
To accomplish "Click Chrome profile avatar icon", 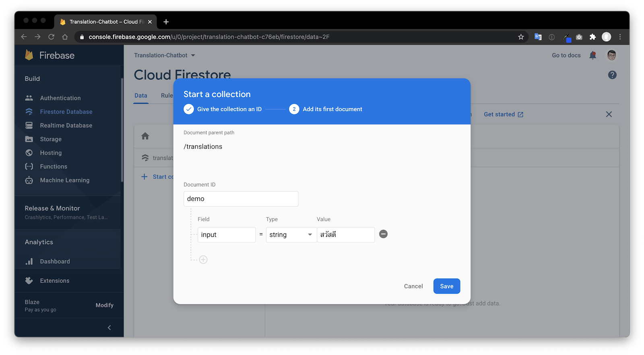I will (606, 37).
